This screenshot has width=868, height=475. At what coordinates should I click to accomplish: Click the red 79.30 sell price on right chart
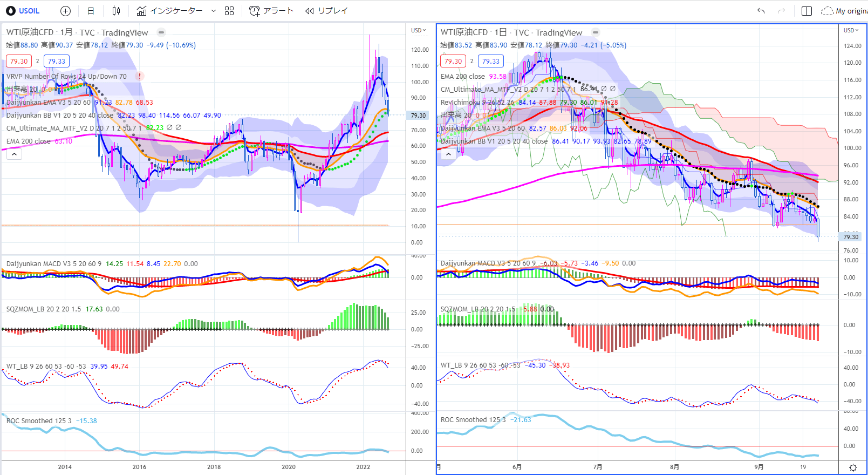click(x=453, y=61)
